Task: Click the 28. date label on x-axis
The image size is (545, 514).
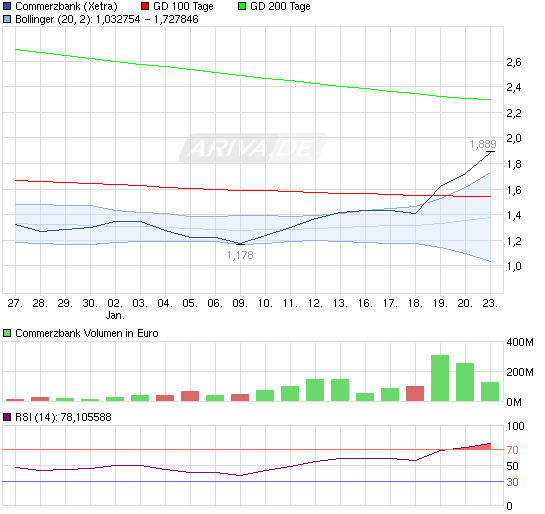Action: pos(40,303)
